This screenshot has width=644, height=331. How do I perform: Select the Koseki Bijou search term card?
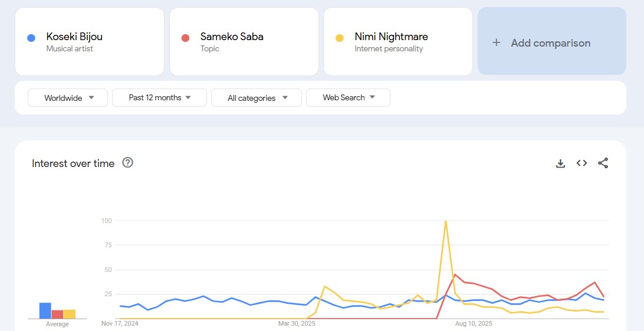90,42
